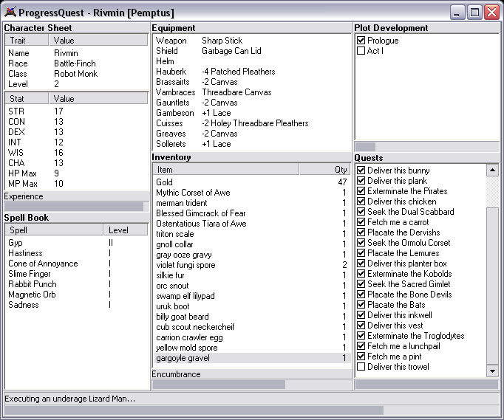The height and width of the screenshot is (420, 504).
Task: Toggle the Act I checkbox
Action: pyautogui.click(x=361, y=51)
